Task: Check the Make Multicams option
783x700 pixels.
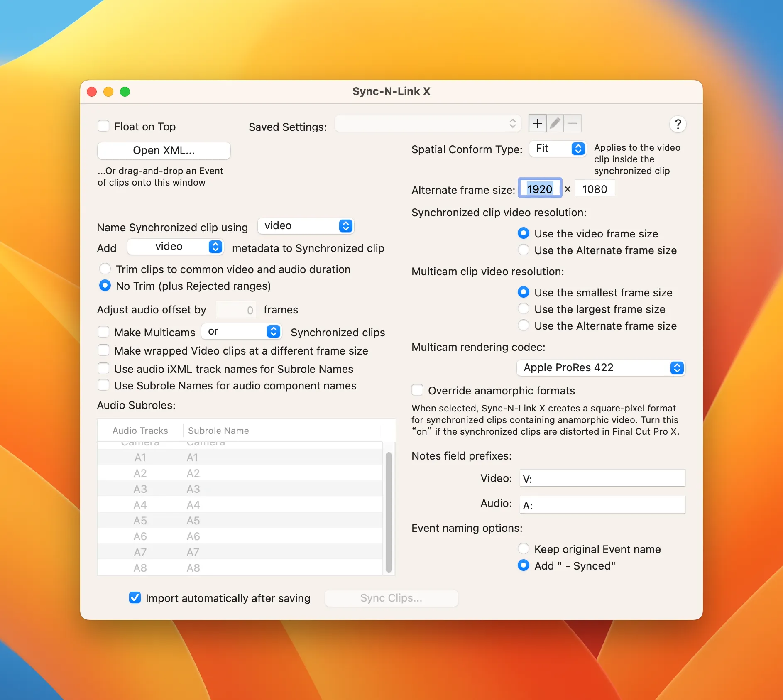Action: point(103,332)
